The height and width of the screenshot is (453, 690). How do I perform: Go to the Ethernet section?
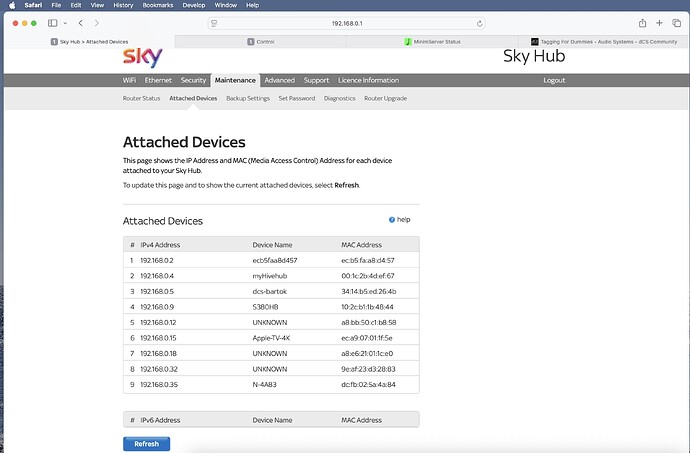(158, 80)
